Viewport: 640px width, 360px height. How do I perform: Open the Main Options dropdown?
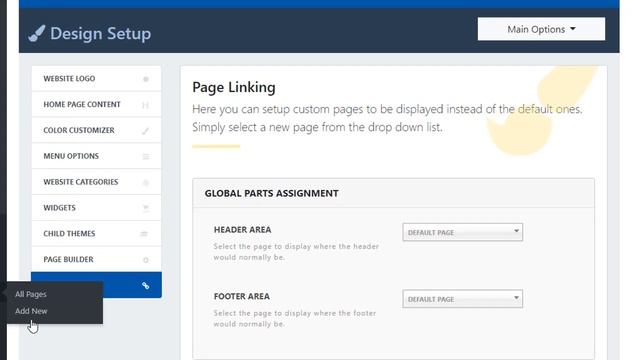click(541, 29)
